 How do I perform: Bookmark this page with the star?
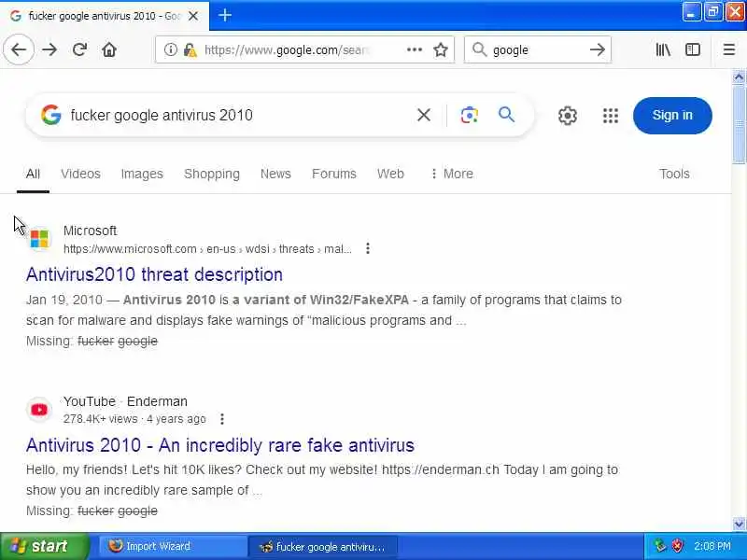441,49
